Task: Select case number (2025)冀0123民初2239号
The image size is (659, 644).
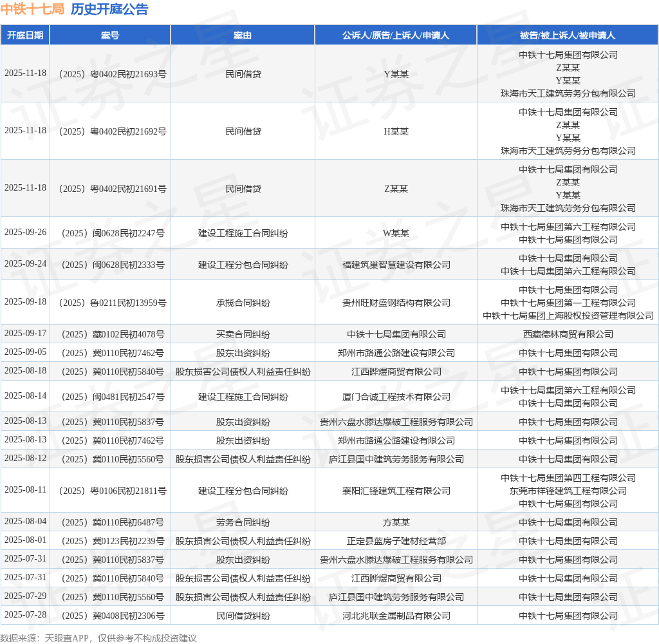Action: (x=111, y=541)
